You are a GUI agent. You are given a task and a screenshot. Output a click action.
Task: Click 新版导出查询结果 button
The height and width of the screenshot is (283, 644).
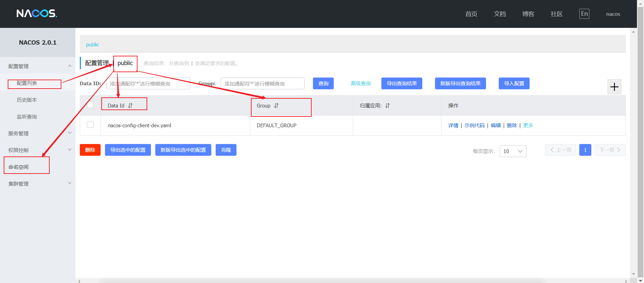461,83
